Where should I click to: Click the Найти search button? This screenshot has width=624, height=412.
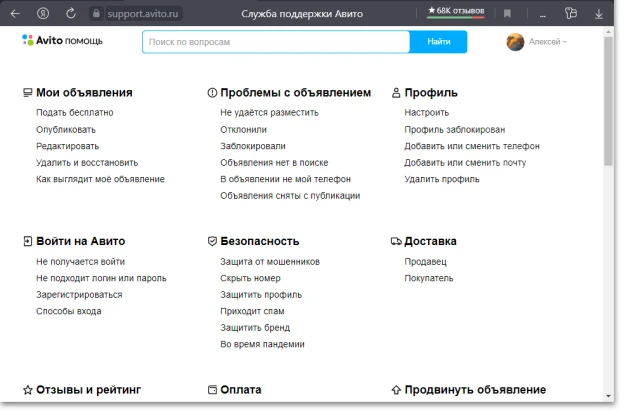point(439,42)
